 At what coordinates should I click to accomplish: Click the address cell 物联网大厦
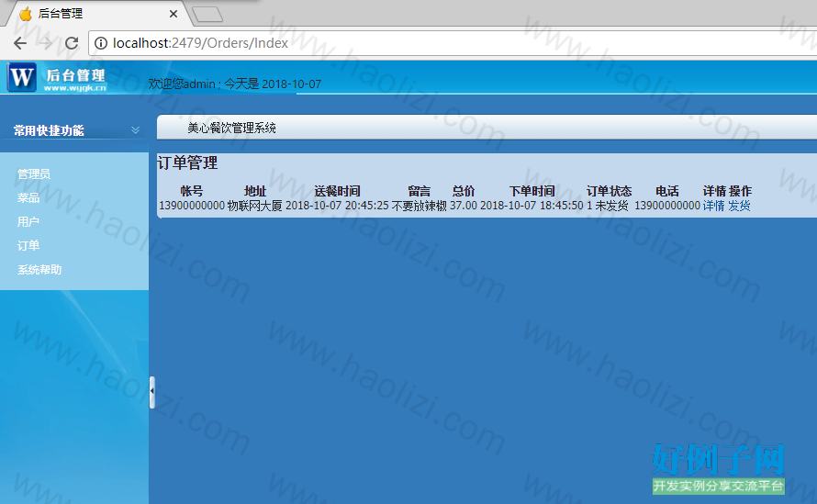[x=255, y=206]
